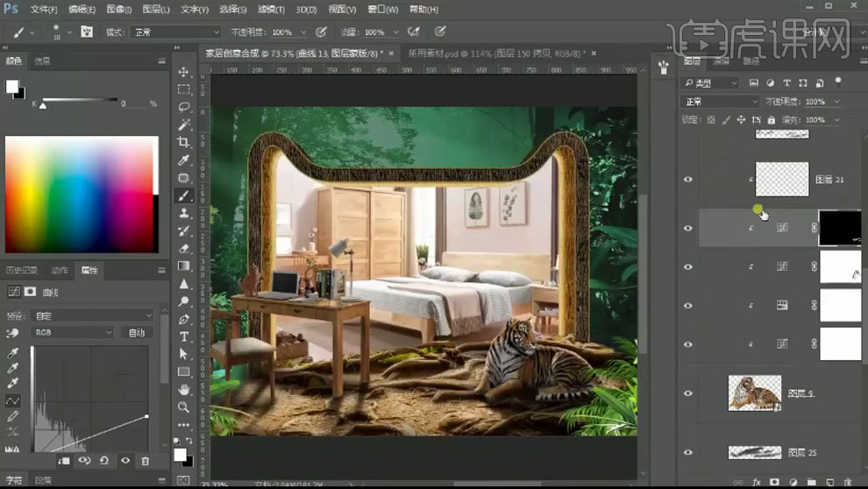
Task: Open the brush flow 100% dropdown arrow
Action: [395, 32]
